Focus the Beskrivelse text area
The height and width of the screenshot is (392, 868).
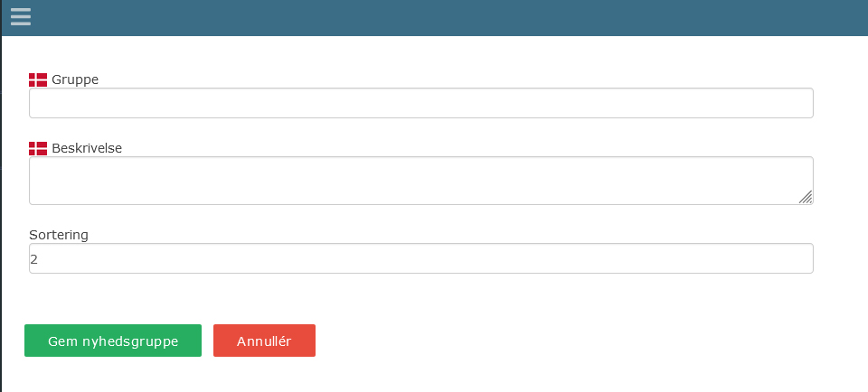click(x=420, y=181)
